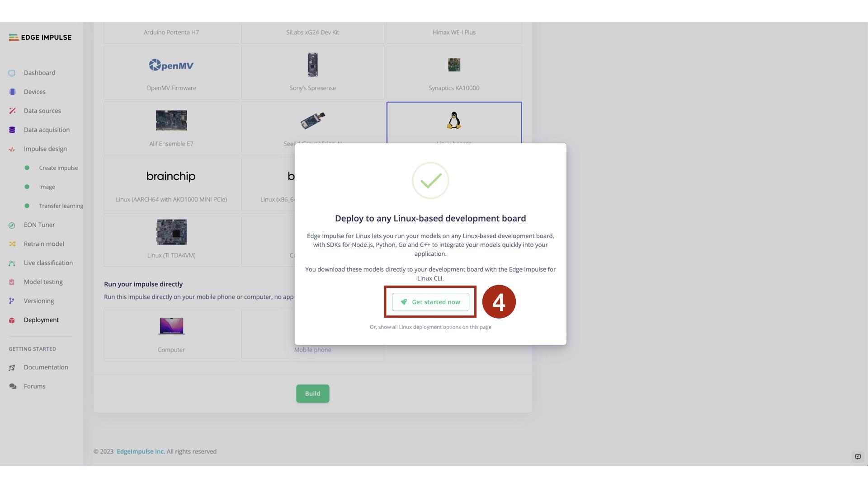868x488 pixels.
Task: Click the Devices chip icon in sidebar
Action: 12,92
